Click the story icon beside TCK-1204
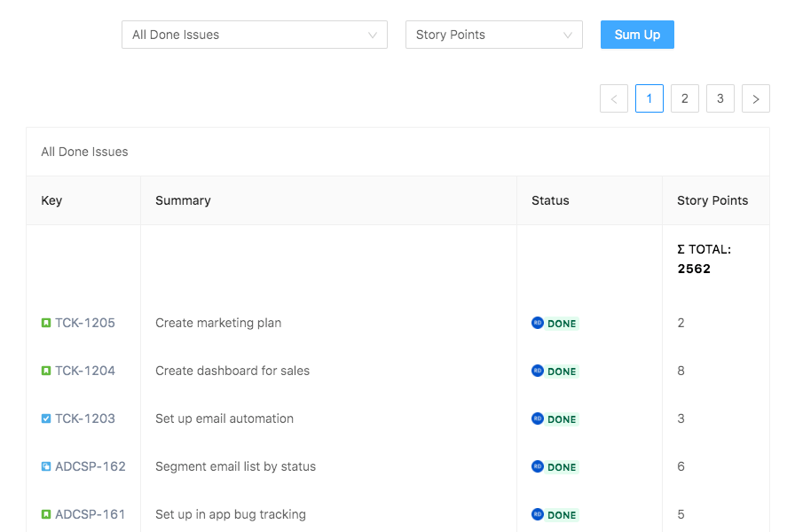Image resolution: width=795 pixels, height=532 pixels. point(46,371)
